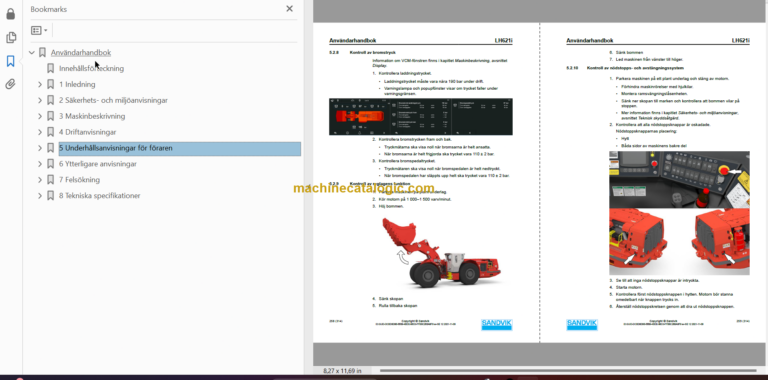Click the step text 'Sänk skopan'

point(391,298)
